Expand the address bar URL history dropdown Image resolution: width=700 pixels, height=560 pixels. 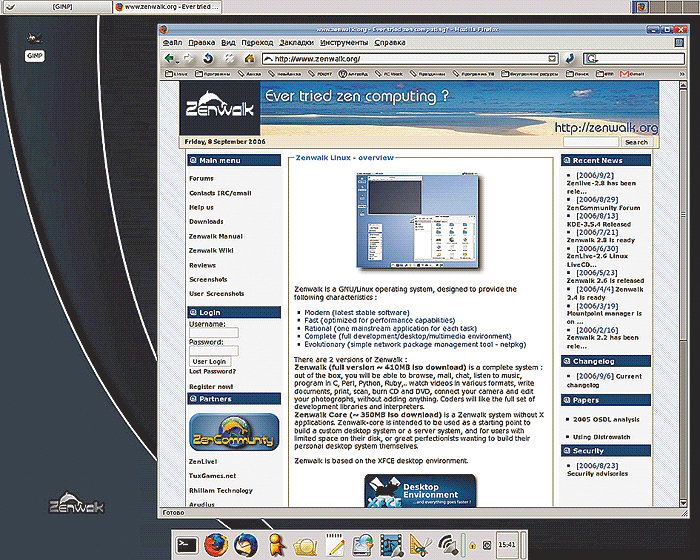[552, 59]
